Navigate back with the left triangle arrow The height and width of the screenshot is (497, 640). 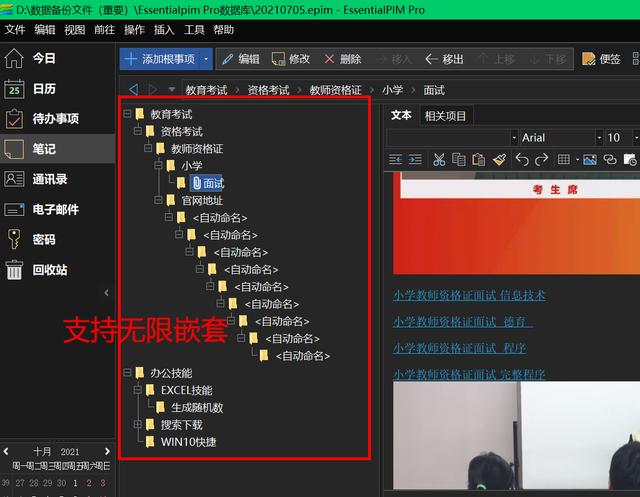133,89
